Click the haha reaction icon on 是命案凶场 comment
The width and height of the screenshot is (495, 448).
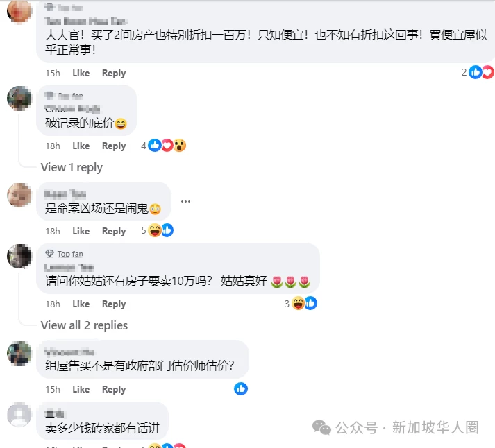[155, 230]
